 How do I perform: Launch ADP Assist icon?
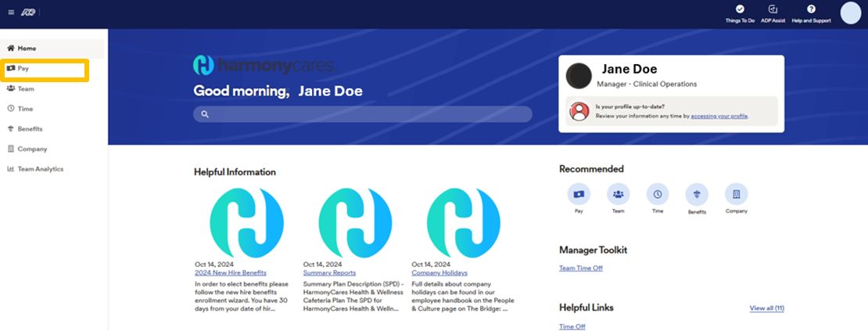pos(773,9)
